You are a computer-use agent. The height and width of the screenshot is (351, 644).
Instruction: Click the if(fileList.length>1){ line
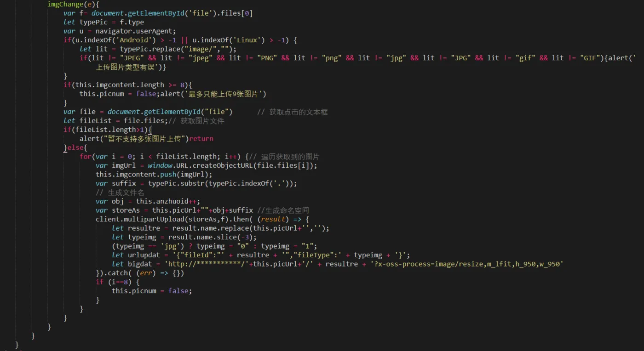click(x=108, y=130)
